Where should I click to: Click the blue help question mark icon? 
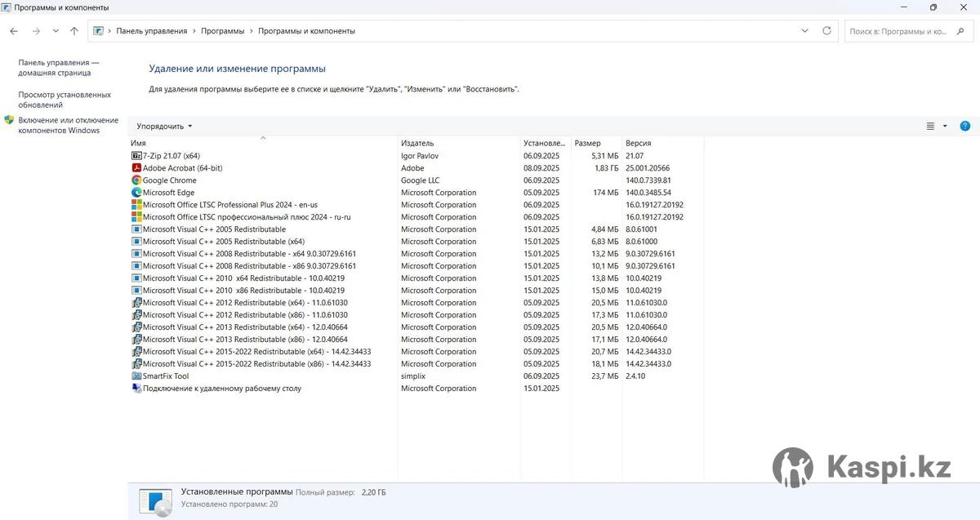[x=964, y=127]
